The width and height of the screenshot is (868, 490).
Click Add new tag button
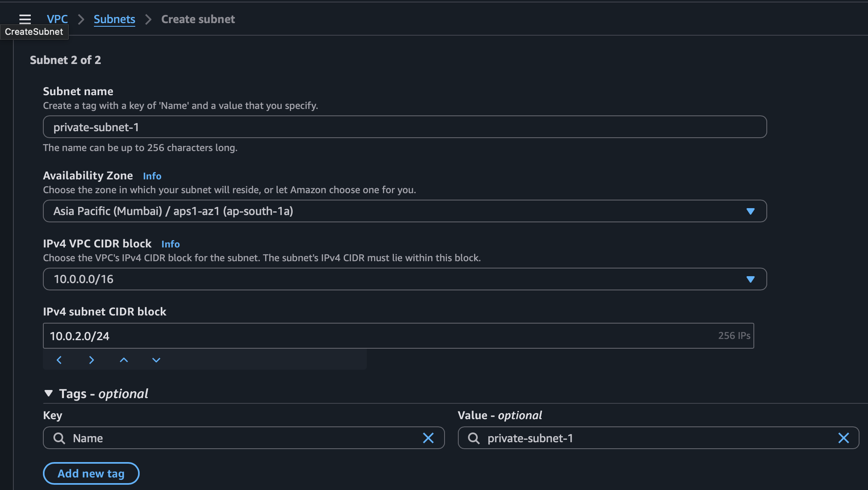coord(91,473)
